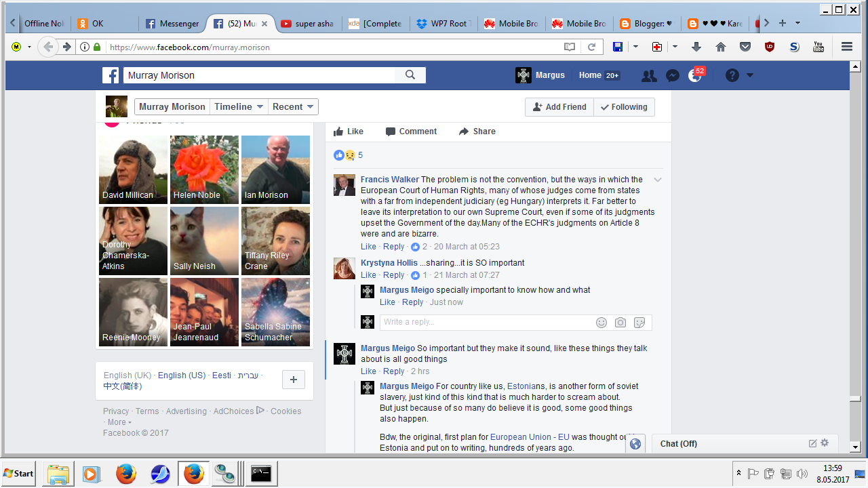
Task: Open Quick Help question mark icon
Action: pos(732,76)
